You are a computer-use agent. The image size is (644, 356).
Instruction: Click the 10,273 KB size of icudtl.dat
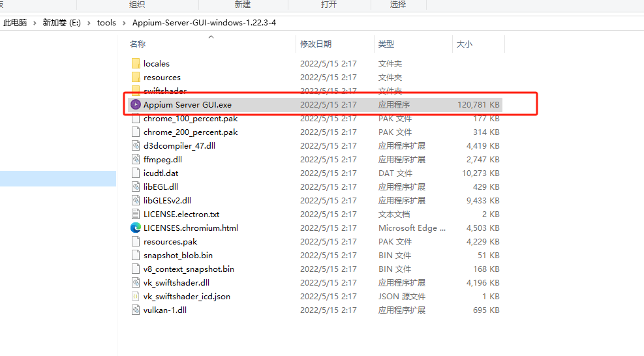point(480,173)
